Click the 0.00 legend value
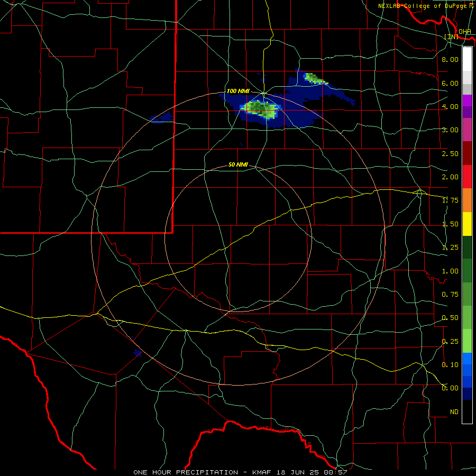This screenshot has height=476, width=476. point(450,388)
